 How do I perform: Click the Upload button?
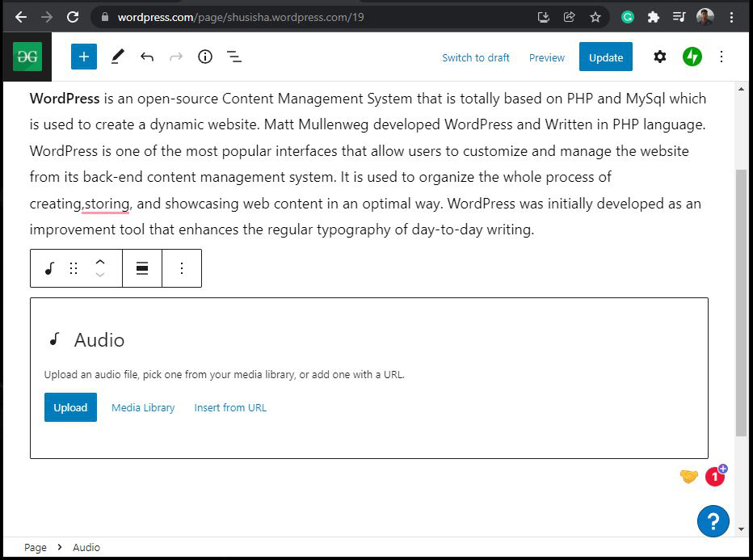(70, 407)
